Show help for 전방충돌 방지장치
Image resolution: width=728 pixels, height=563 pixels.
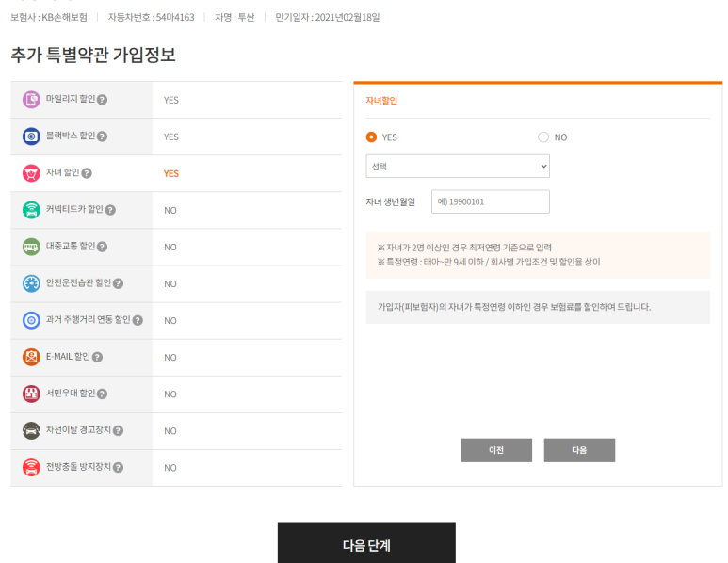(x=118, y=467)
